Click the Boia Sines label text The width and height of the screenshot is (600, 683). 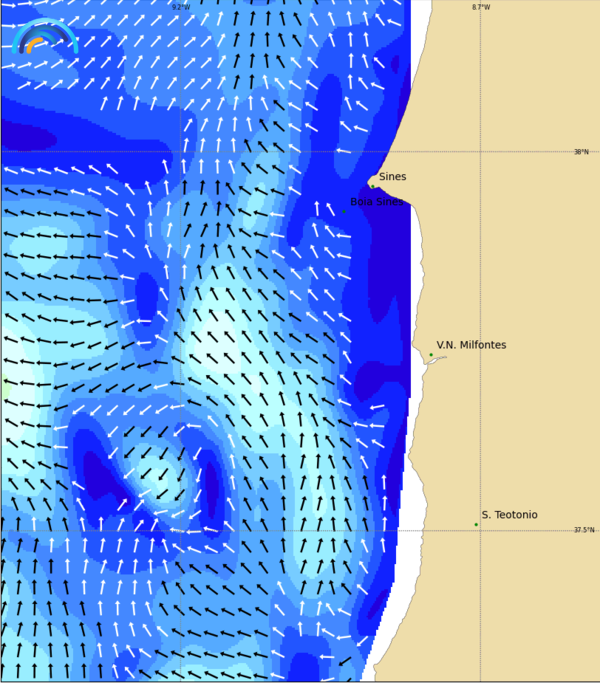point(377,201)
